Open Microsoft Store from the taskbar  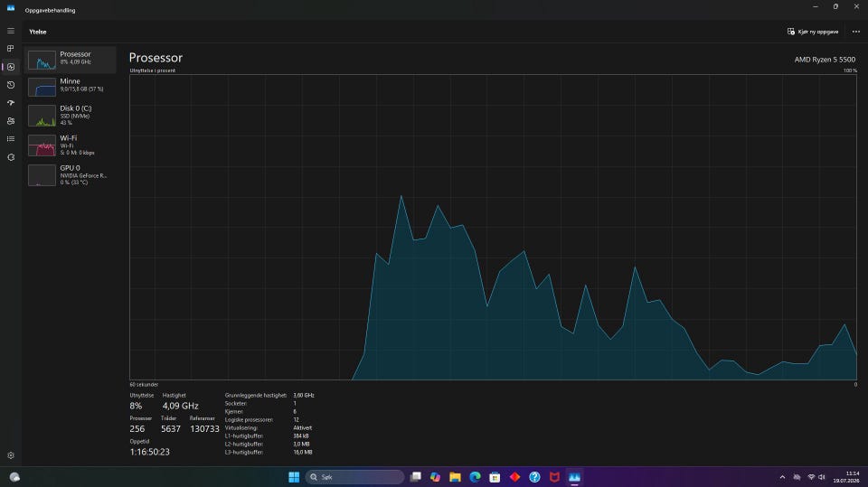495,477
